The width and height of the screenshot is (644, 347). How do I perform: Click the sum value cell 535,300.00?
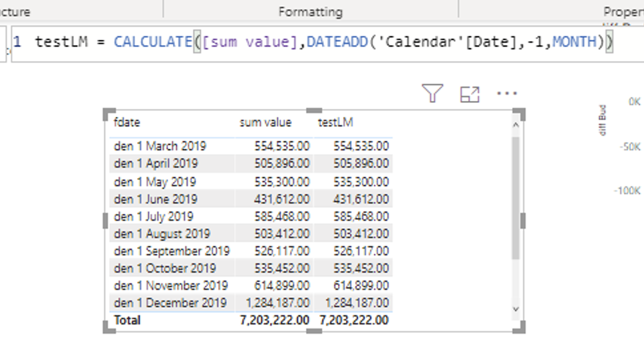coord(282,181)
